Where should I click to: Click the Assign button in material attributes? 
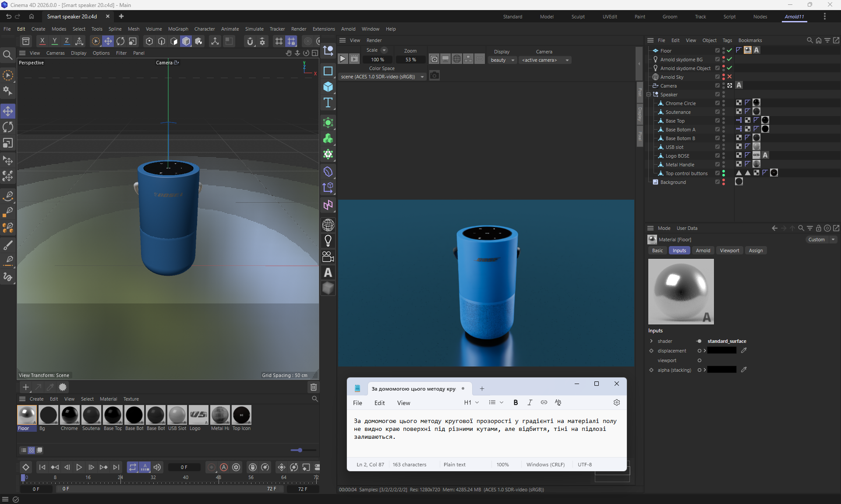click(x=756, y=250)
